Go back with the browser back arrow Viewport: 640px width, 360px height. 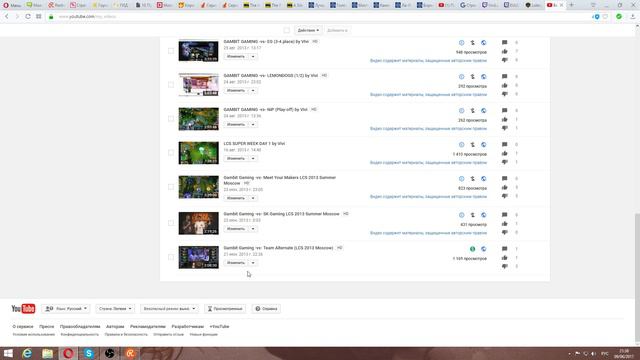point(7,17)
